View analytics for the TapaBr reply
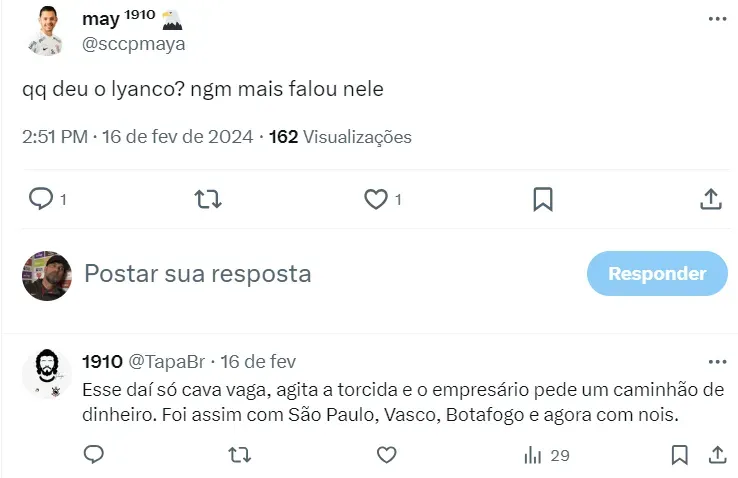Image resolution: width=738 pixels, height=478 pixels. pos(546,455)
